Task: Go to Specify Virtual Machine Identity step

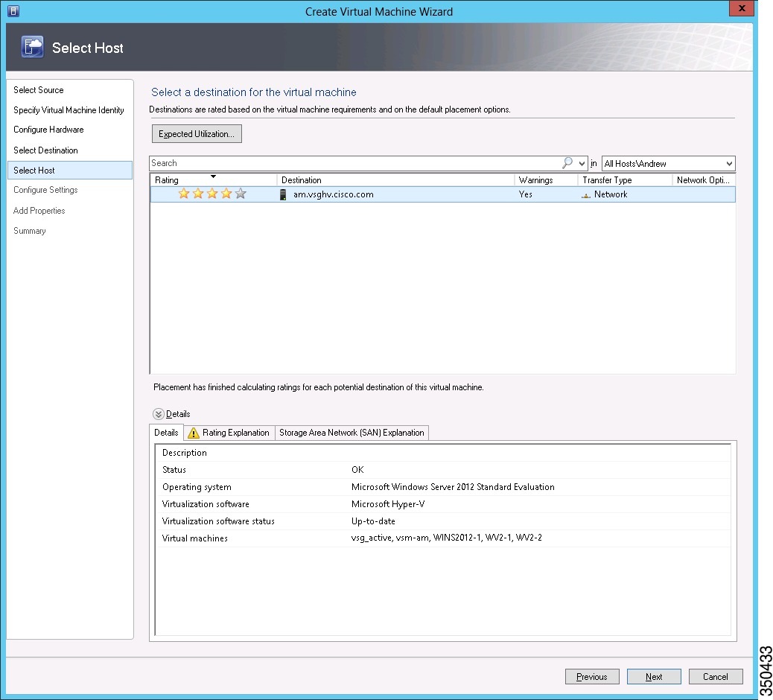Action: point(69,110)
